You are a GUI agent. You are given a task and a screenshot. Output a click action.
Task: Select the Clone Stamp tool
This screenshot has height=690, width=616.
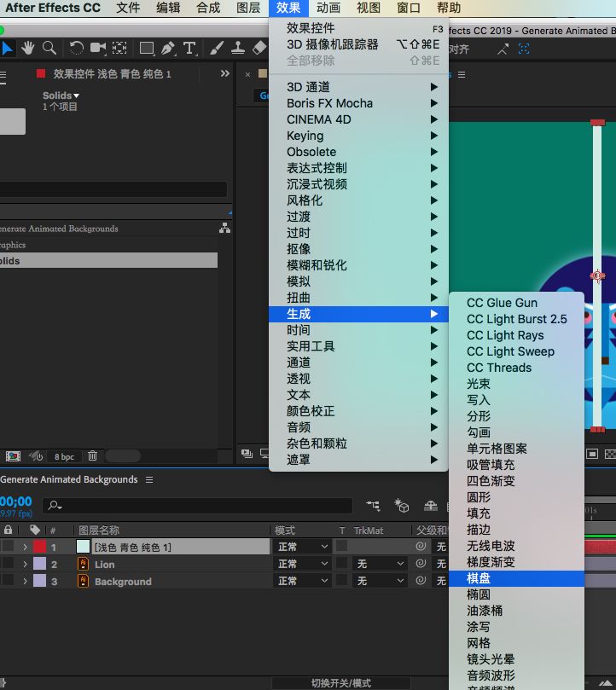click(238, 49)
